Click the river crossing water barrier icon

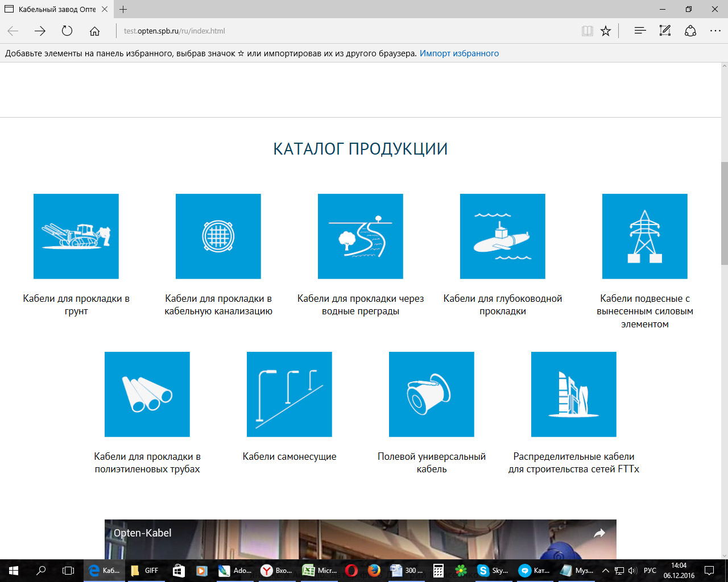click(361, 236)
